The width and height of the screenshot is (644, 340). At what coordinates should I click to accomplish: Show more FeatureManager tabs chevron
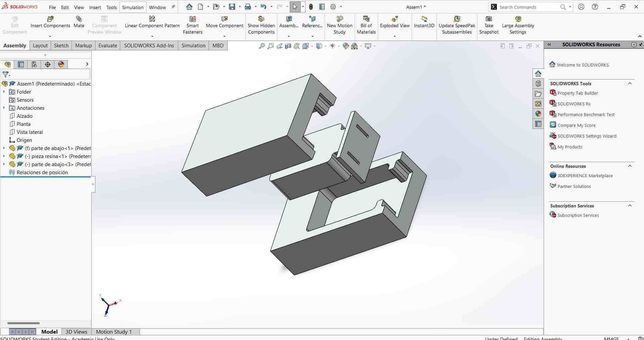(x=87, y=64)
